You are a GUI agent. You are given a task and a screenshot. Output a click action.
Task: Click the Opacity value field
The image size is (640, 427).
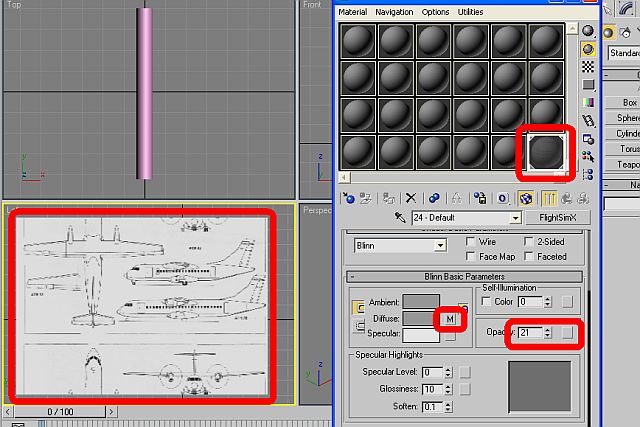pos(531,333)
